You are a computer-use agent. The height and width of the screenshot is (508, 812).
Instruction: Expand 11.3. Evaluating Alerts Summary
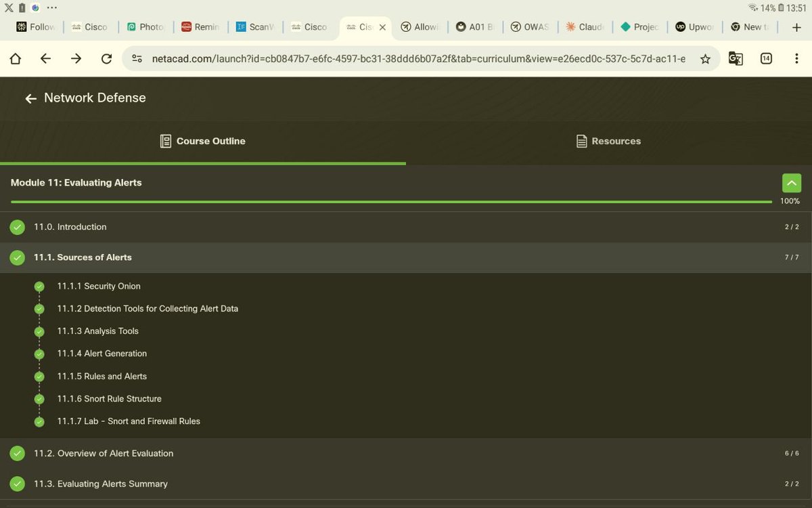click(x=406, y=484)
